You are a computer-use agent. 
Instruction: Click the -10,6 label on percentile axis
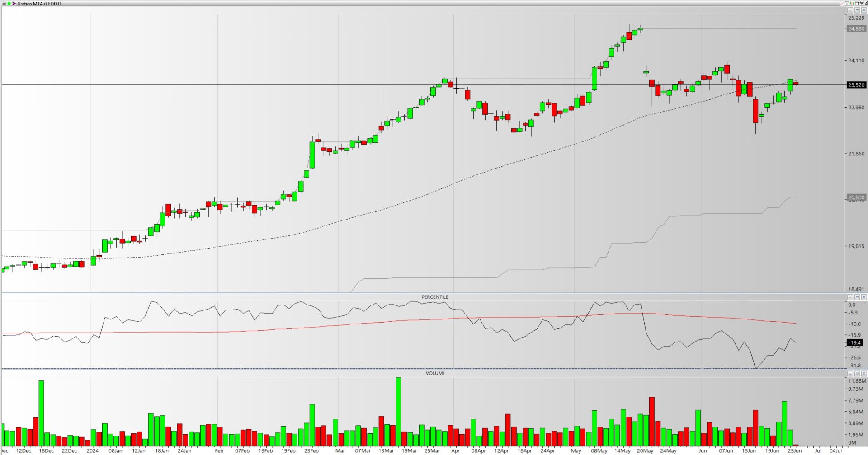pyautogui.click(x=854, y=324)
